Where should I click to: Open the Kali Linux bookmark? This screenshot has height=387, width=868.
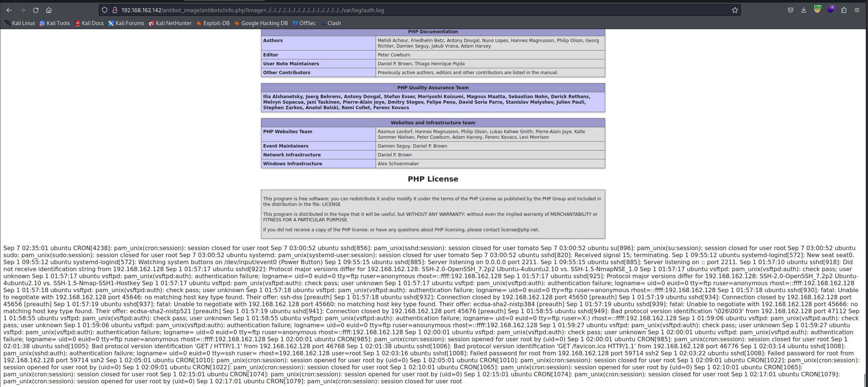coord(20,23)
